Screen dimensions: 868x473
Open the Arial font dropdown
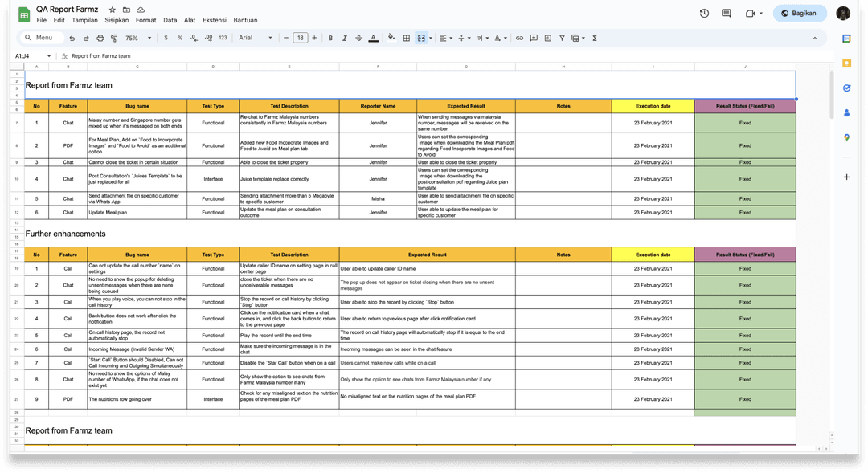(256, 39)
